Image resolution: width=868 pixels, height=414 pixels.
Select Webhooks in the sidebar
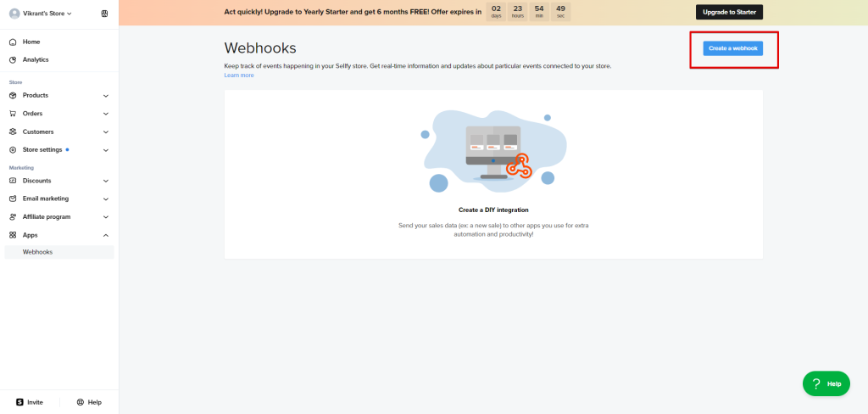38,252
